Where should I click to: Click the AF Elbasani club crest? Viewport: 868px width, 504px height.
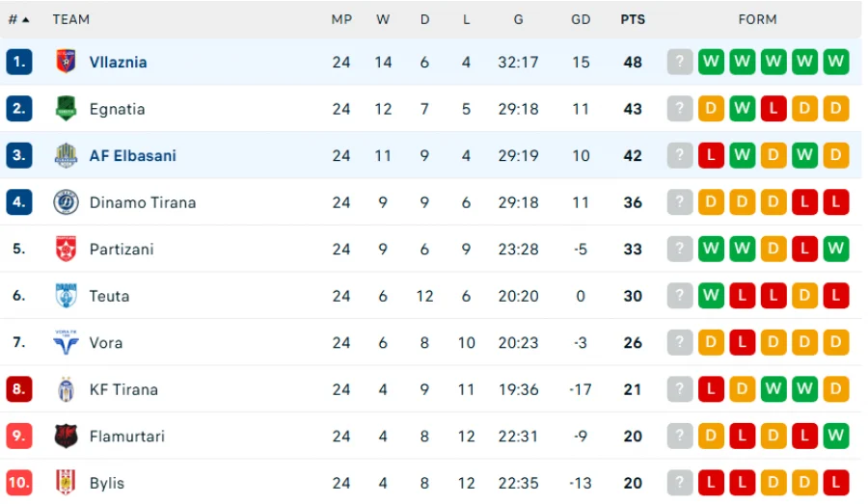pyautogui.click(x=66, y=155)
